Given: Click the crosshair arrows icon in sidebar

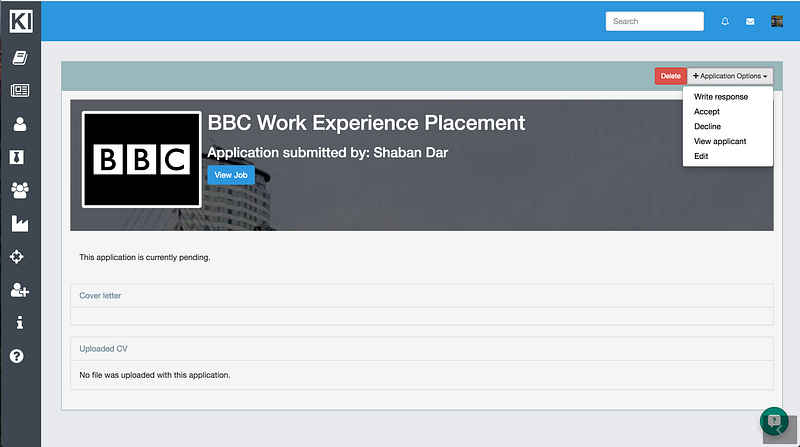Looking at the screenshot, I should click(x=17, y=257).
